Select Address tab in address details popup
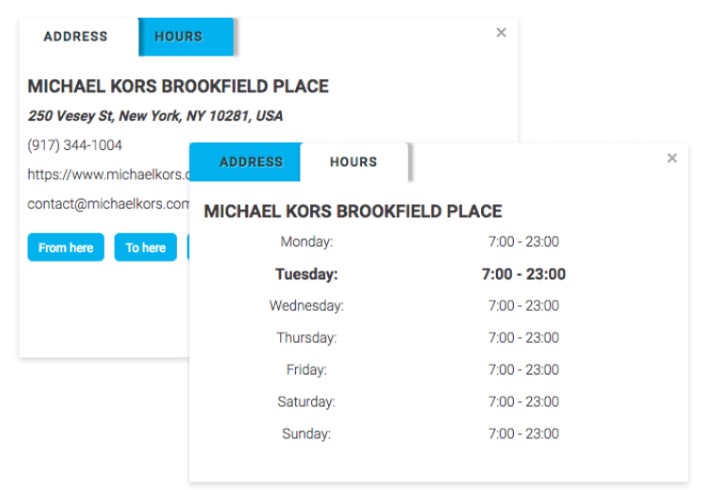The width and height of the screenshot is (707, 490). pos(76,37)
